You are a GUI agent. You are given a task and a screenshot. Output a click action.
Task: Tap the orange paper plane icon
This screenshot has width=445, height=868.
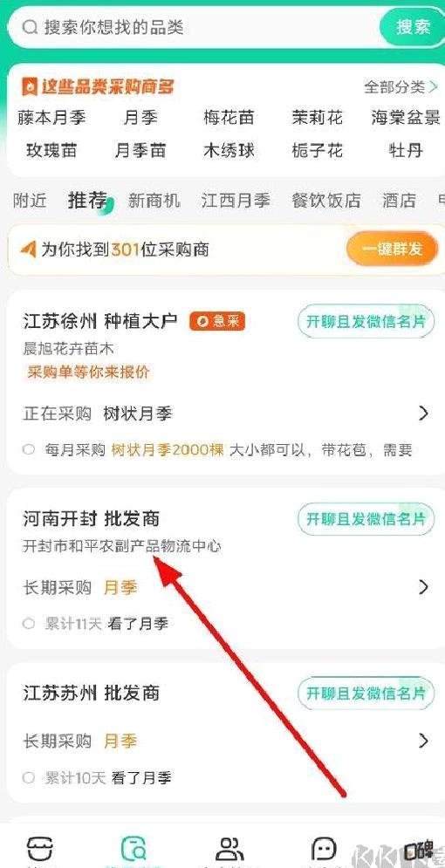28,249
